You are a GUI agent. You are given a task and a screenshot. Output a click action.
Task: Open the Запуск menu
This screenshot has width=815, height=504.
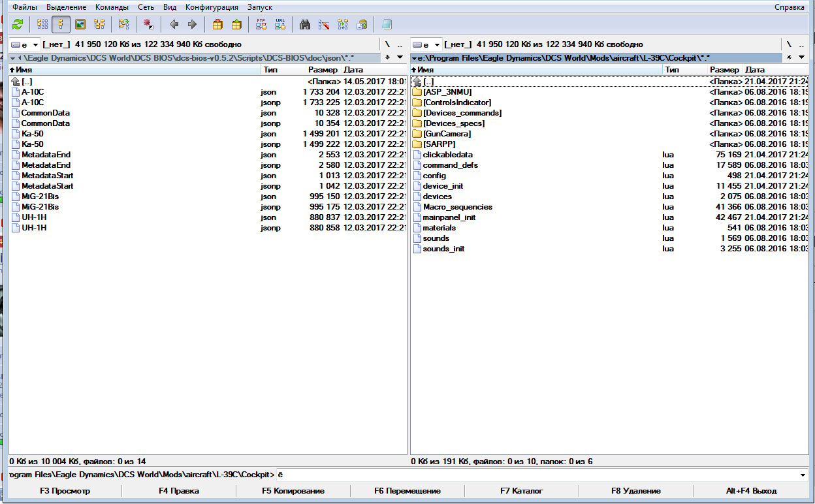(x=260, y=7)
